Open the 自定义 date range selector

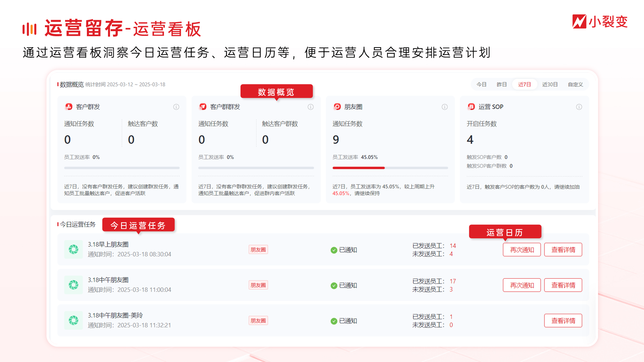click(575, 84)
